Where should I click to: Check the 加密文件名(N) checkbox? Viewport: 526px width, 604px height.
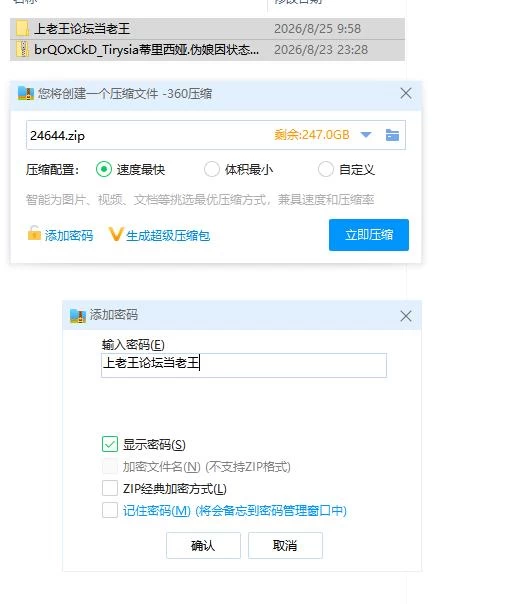tap(110, 466)
